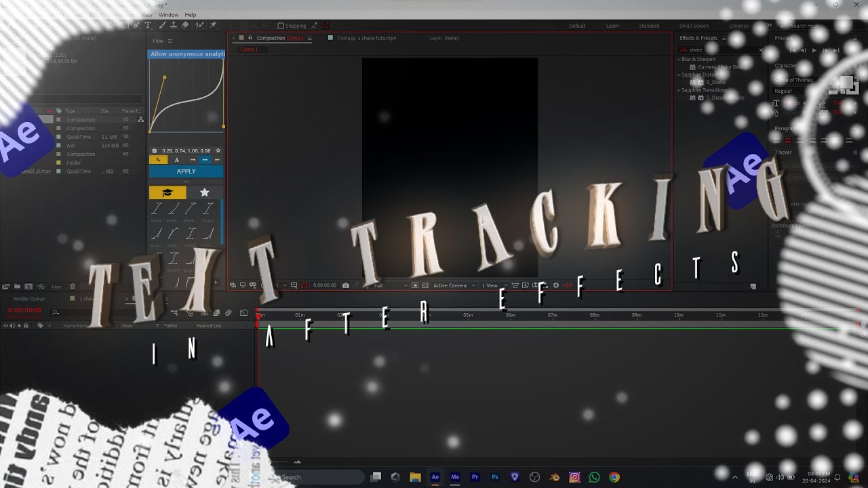Collapse the Blur & Sharpen category

pyautogui.click(x=679, y=60)
